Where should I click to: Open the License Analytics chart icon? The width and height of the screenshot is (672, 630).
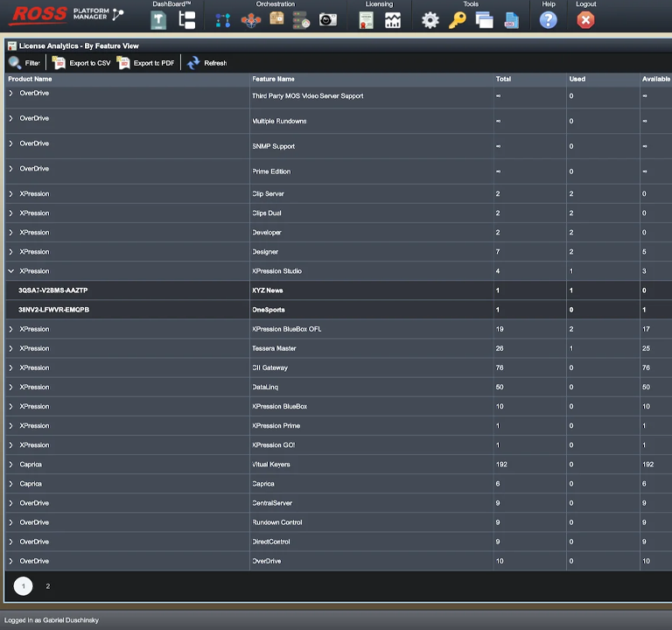pos(393,20)
